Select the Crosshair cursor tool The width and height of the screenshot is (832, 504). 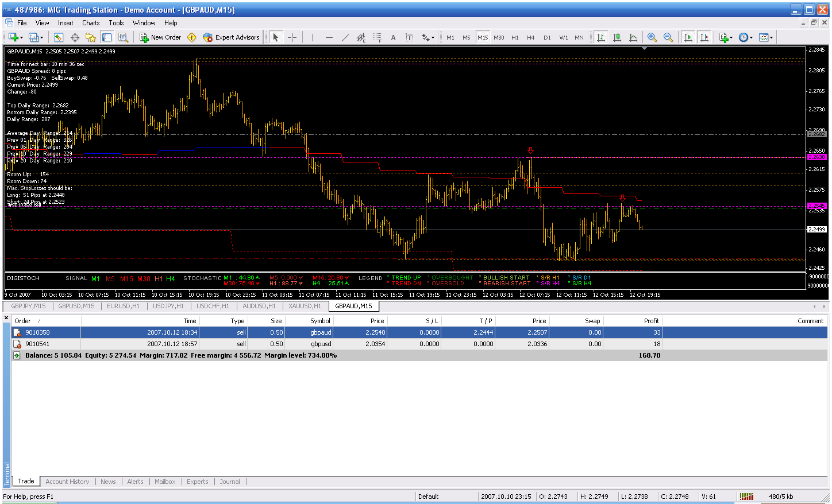[292, 37]
